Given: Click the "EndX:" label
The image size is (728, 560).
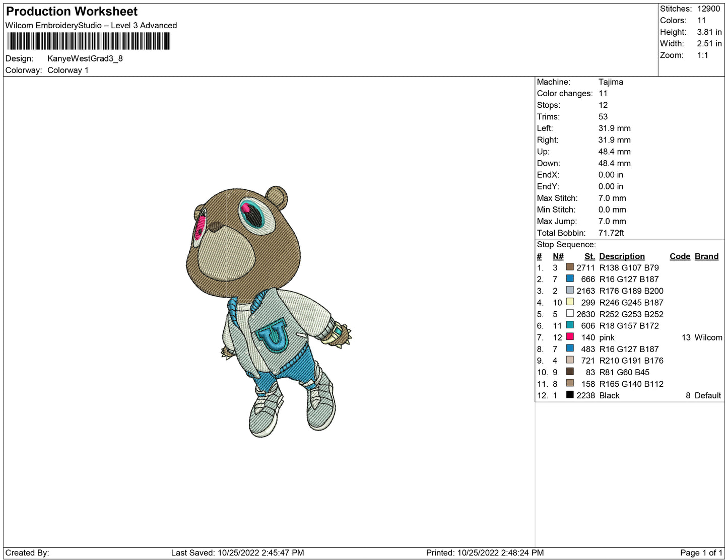Looking at the screenshot, I should (548, 175).
